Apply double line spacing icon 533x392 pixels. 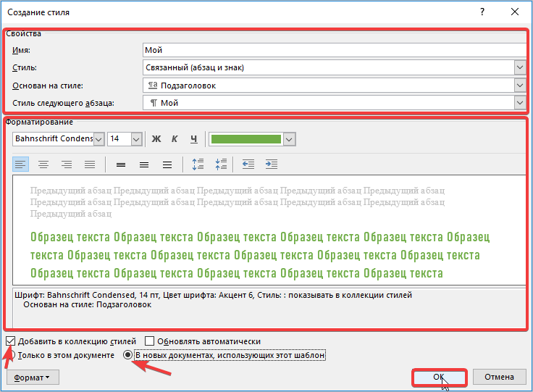coord(167,164)
